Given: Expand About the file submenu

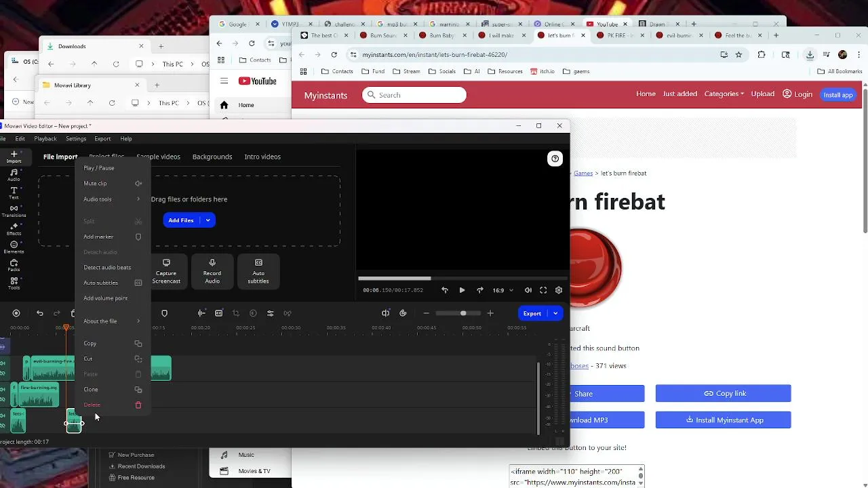Looking at the screenshot, I should click(x=113, y=321).
